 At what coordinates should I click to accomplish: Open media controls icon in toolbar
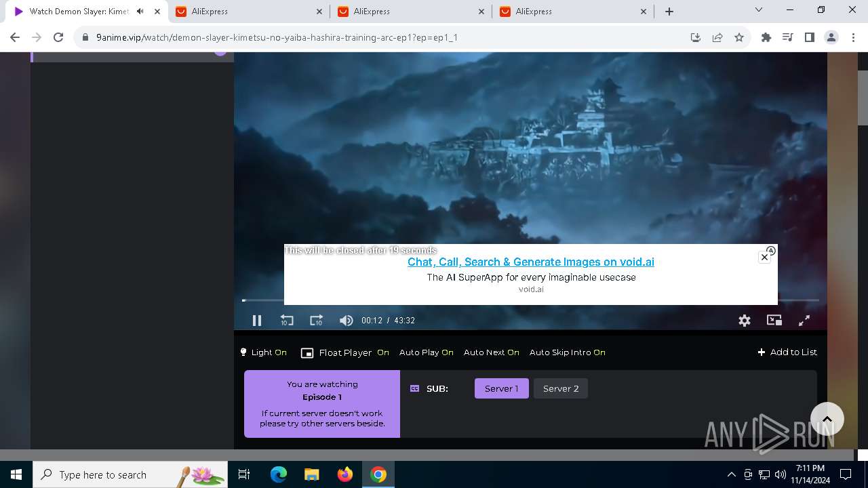[x=788, y=38]
